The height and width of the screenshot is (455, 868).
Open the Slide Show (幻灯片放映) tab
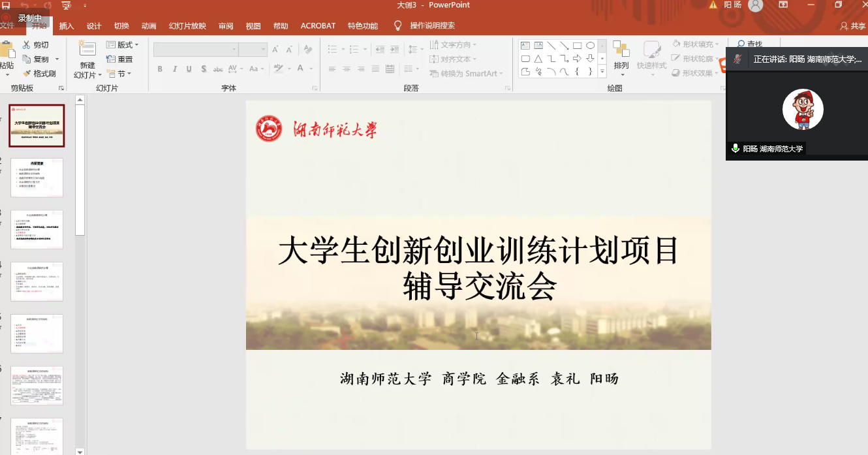click(187, 26)
